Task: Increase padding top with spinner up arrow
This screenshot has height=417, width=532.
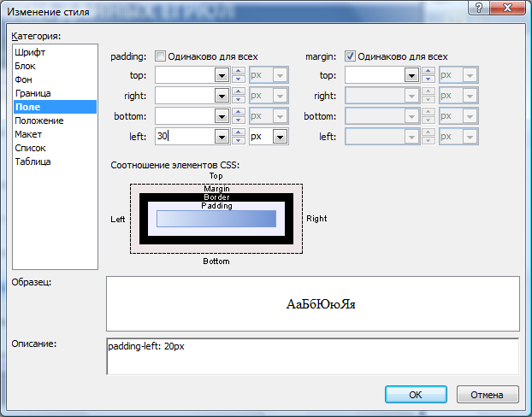Action: [239, 71]
